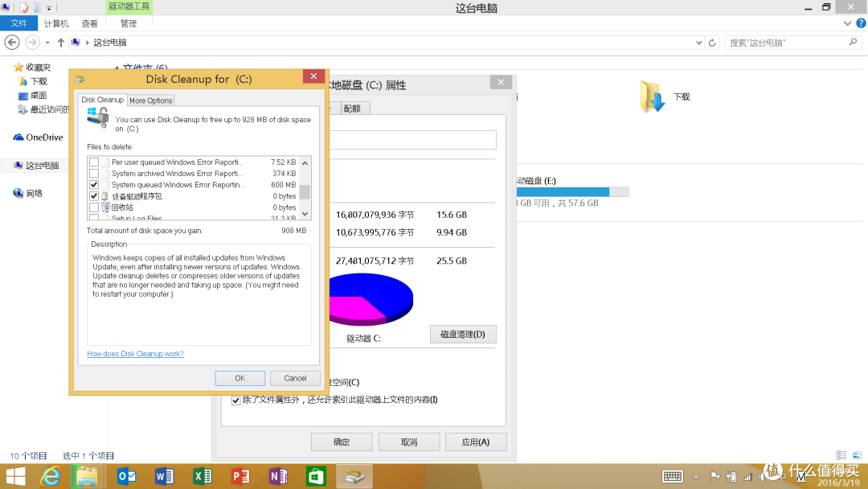The image size is (868, 489).
Task: Show hidden tray icons arrow
Action: tap(696, 476)
